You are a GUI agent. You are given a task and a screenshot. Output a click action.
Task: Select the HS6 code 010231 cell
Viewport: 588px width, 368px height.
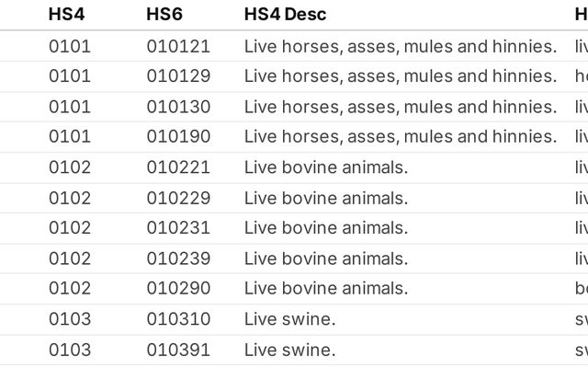point(178,228)
